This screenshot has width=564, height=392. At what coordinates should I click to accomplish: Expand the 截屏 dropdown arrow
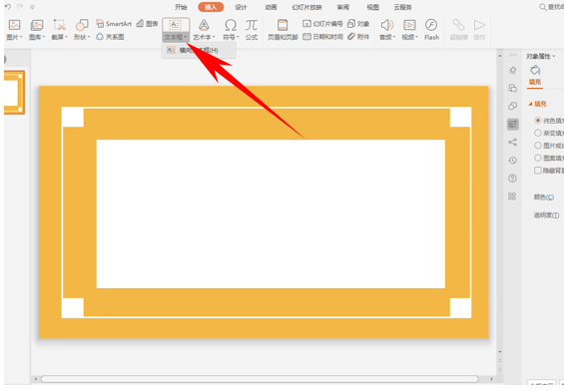(x=67, y=37)
